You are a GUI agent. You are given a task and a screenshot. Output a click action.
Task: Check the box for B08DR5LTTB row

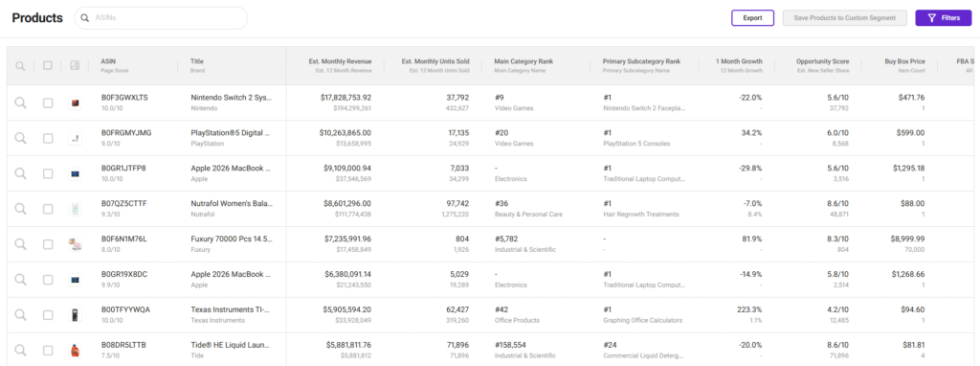48,351
